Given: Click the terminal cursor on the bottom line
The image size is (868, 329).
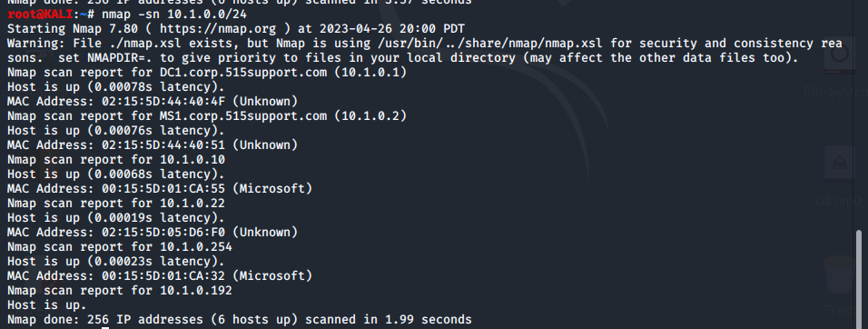Looking at the screenshot, I should tap(105, 327).
